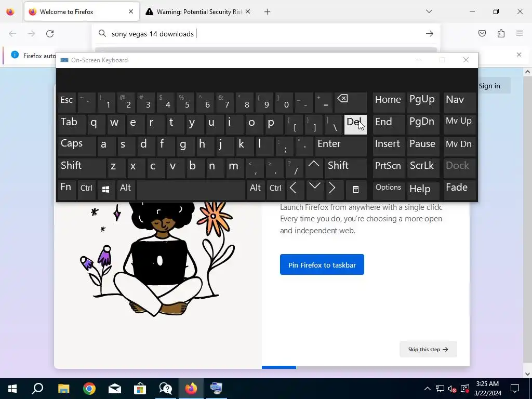The height and width of the screenshot is (399, 532).
Task: Click the Insert key on the keyboard
Action: [389, 146]
